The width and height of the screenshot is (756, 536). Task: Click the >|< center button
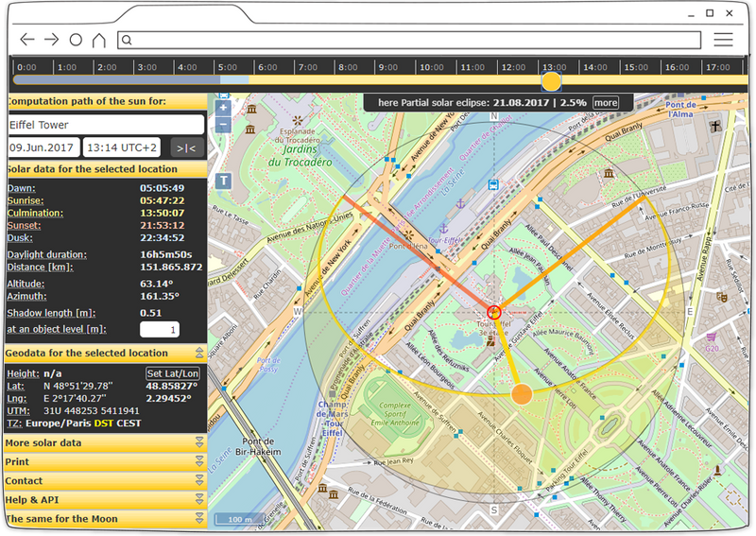point(186,148)
